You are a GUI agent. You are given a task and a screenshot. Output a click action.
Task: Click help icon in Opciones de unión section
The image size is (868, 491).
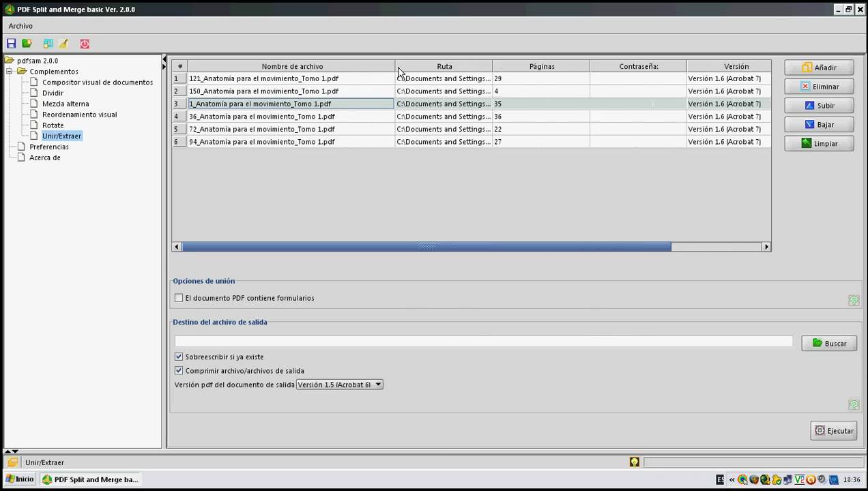pos(854,300)
